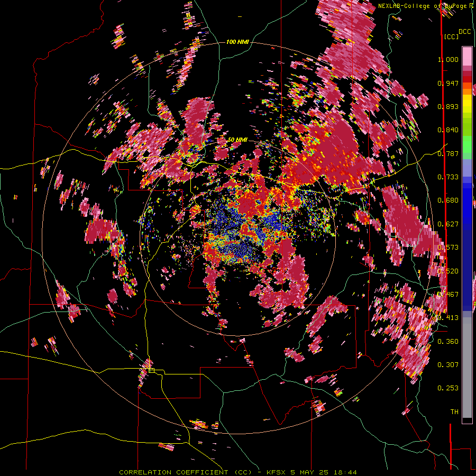
Task: Click the 0.893 legend value
Action: [x=448, y=106]
